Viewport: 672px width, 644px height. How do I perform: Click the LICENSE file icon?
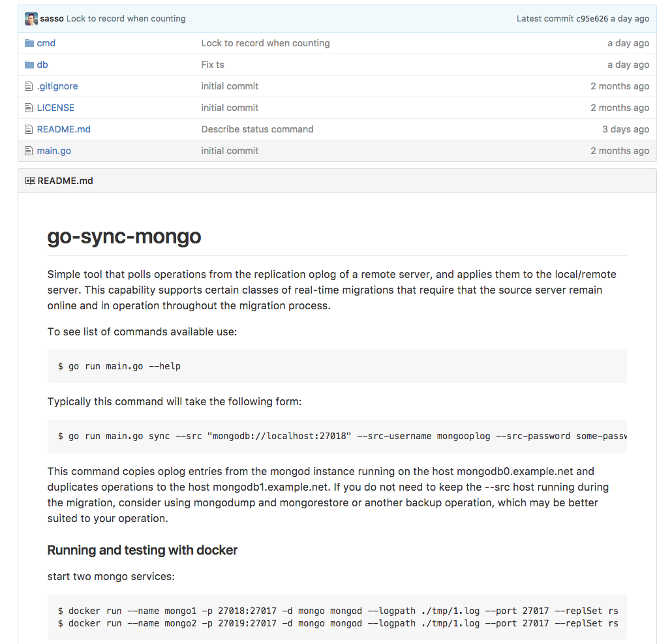(x=27, y=107)
